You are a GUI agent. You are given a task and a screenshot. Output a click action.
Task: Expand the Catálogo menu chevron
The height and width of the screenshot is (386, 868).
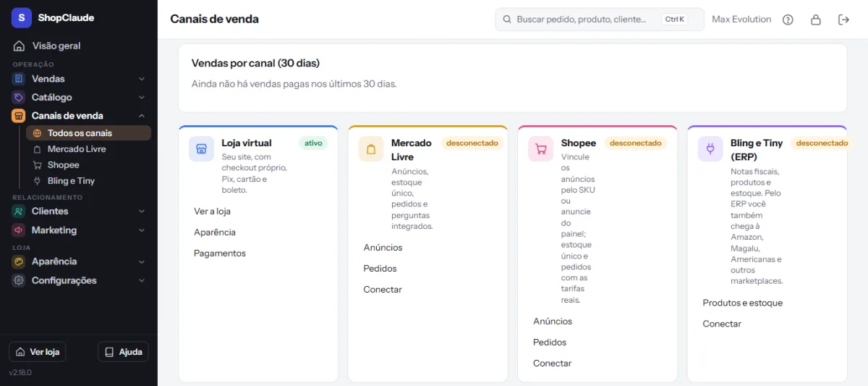pyautogui.click(x=142, y=98)
